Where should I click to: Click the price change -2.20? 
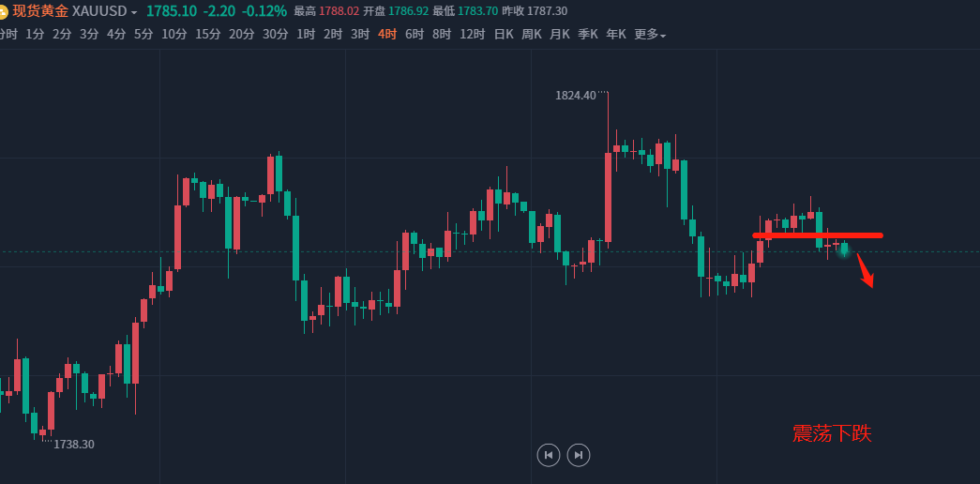click(x=219, y=11)
